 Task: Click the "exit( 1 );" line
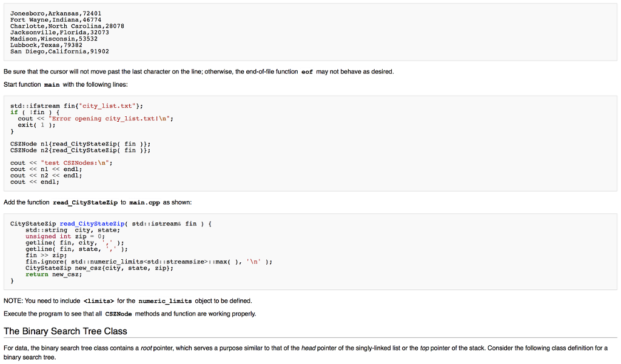click(36, 125)
